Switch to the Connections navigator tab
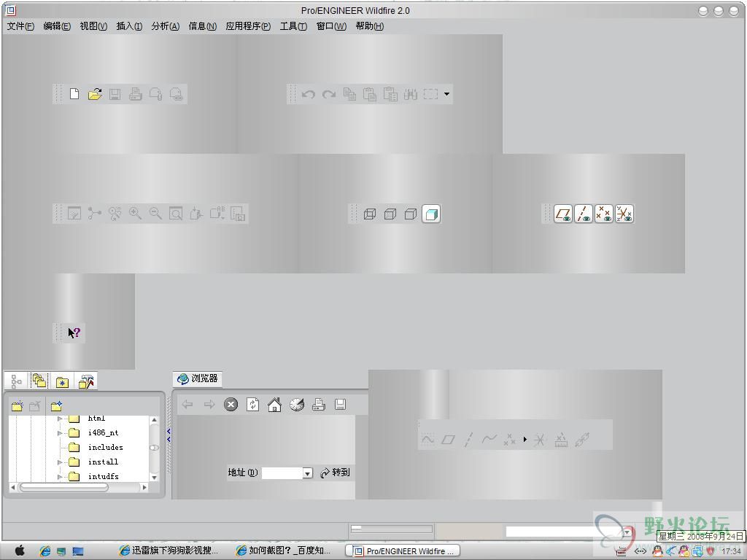This screenshot has width=747, height=560. (86, 381)
